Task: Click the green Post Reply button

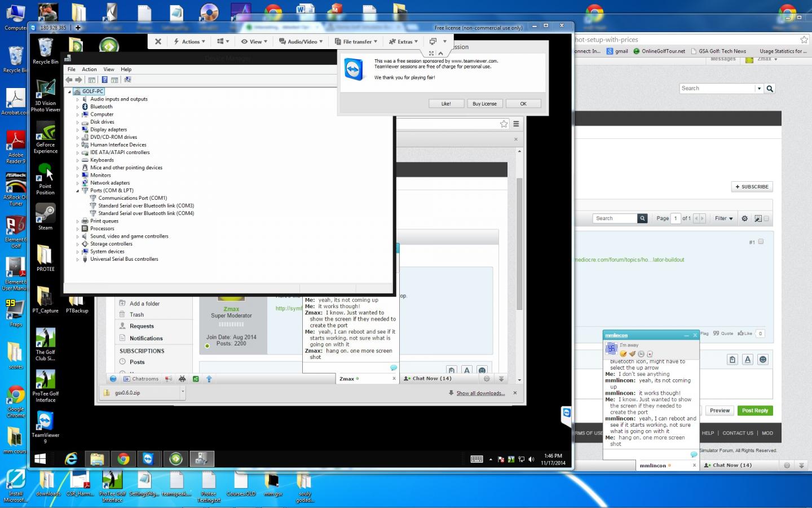Action: click(754, 410)
